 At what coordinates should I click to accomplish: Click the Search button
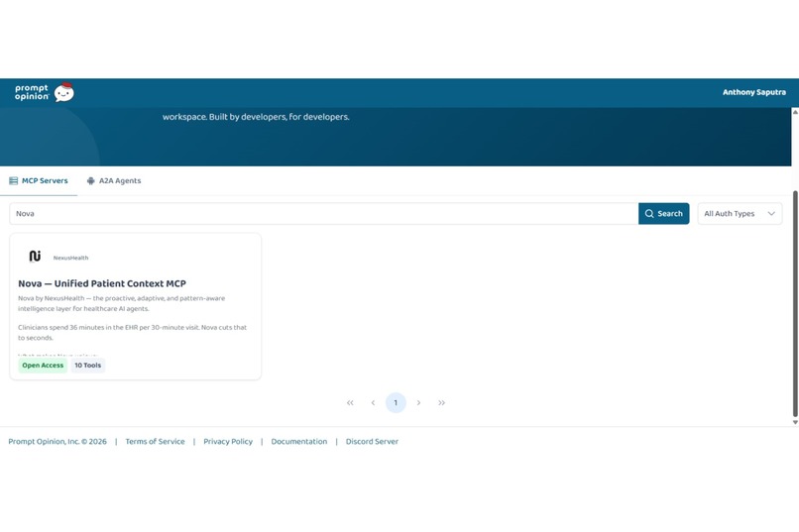tap(663, 213)
